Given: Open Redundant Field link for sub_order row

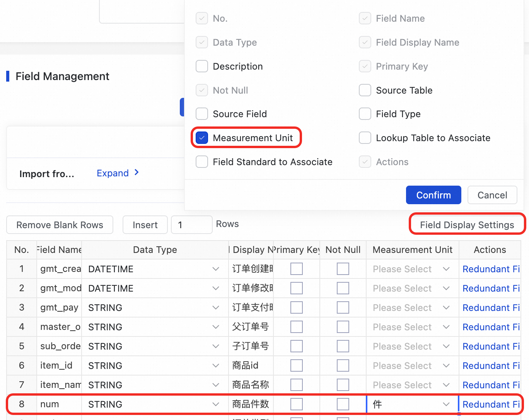Looking at the screenshot, I should coord(491,346).
